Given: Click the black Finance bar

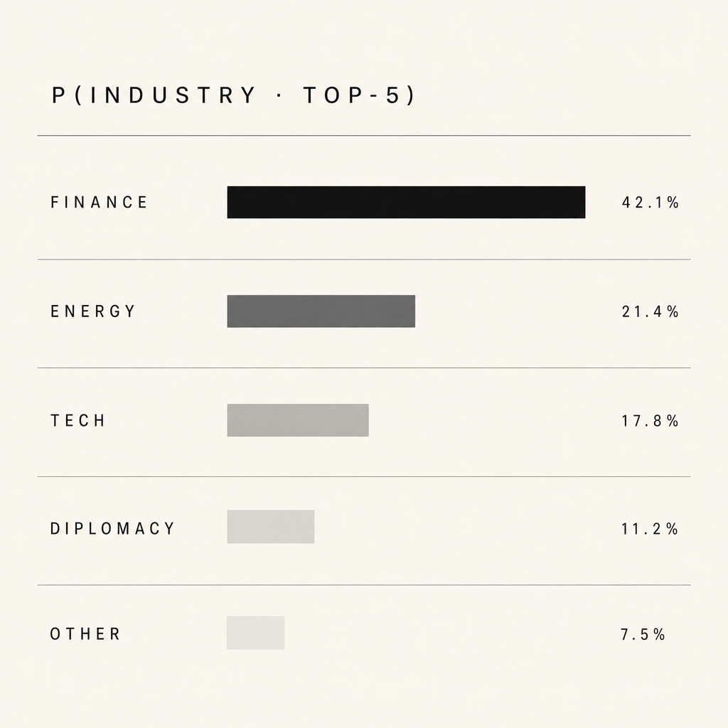Looking at the screenshot, I should point(406,203).
